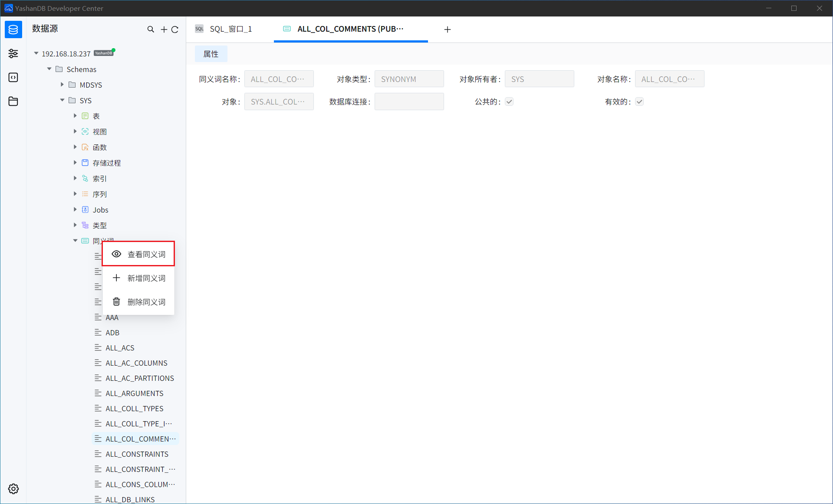
Task: Toggle the 有效的 checkbox
Action: point(639,101)
